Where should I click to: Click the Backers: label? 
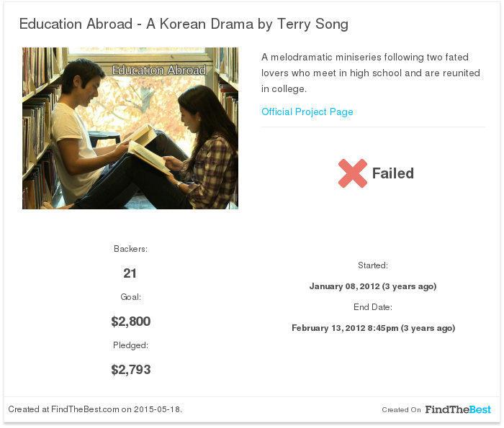tap(130, 249)
